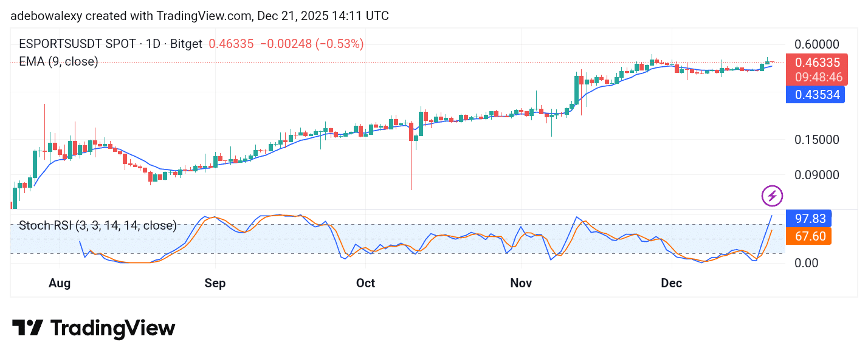Click the Aug label on time axis

[x=60, y=283]
